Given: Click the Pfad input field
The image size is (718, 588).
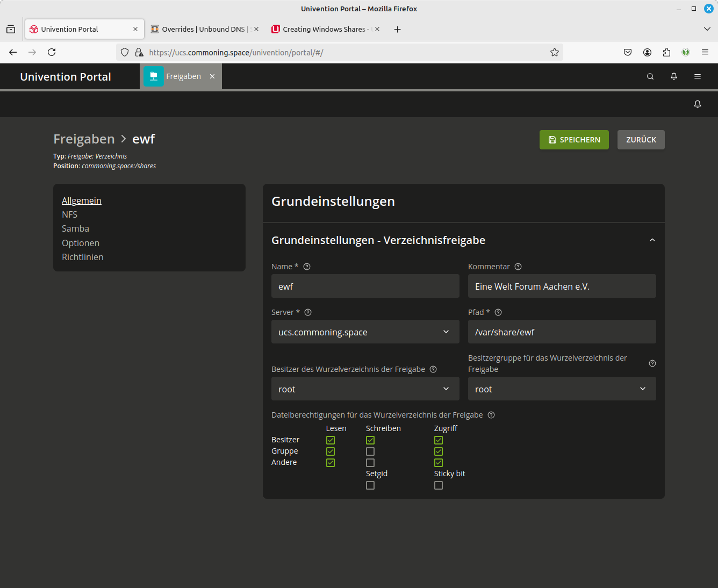Looking at the screenshot, I should pyautogui.click(x=562, y=332).
